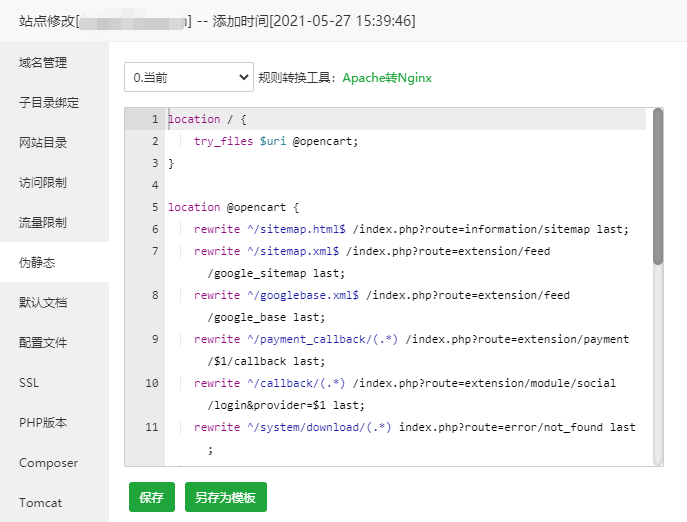
Task: Expand the 0.当前 rewrite template dropdown
Action: [189, 77]
